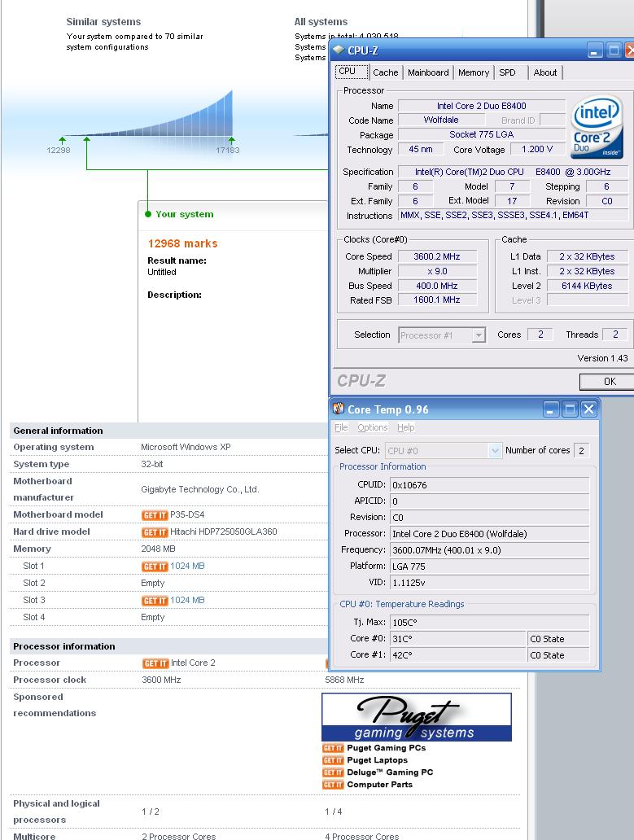Viewport: 634px width, 840px height.
Task: Click the Name field Intel Core 2 Duo E8400
Action: [x=481, y=106]
